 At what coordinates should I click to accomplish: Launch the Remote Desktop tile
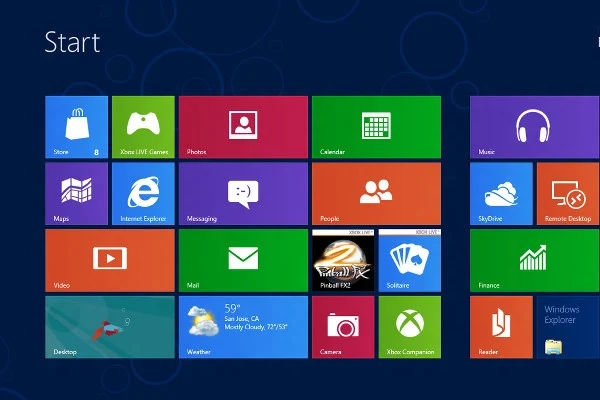point(568,194)
